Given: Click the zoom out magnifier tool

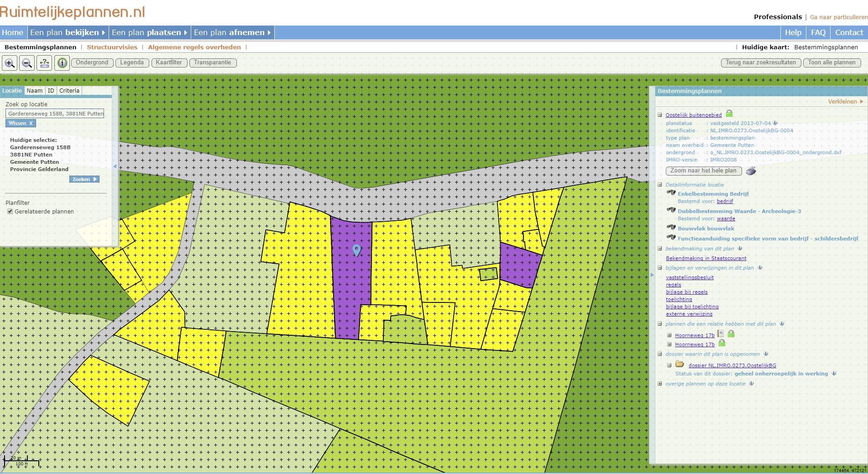Looking at the screenshot, I should click(x=27, y=63).
